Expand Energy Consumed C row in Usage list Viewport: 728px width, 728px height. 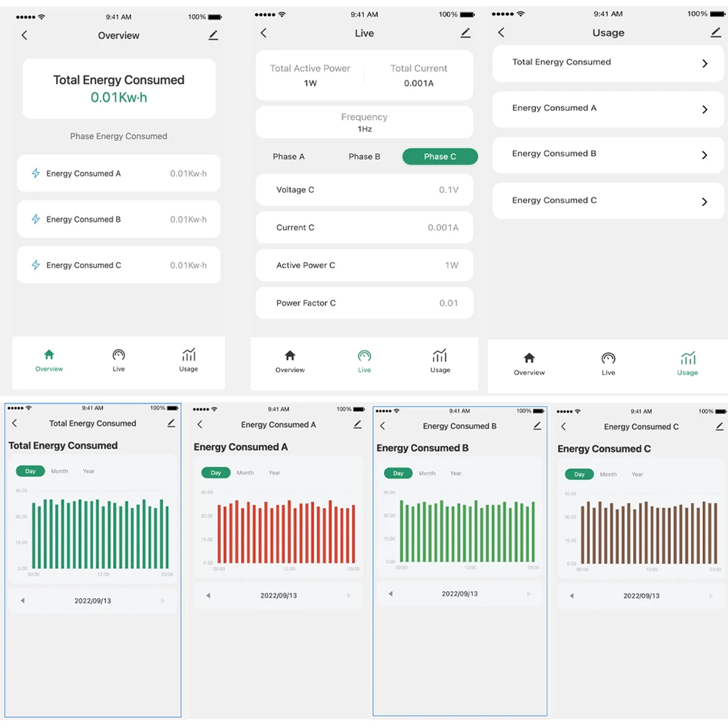[705, 202]
